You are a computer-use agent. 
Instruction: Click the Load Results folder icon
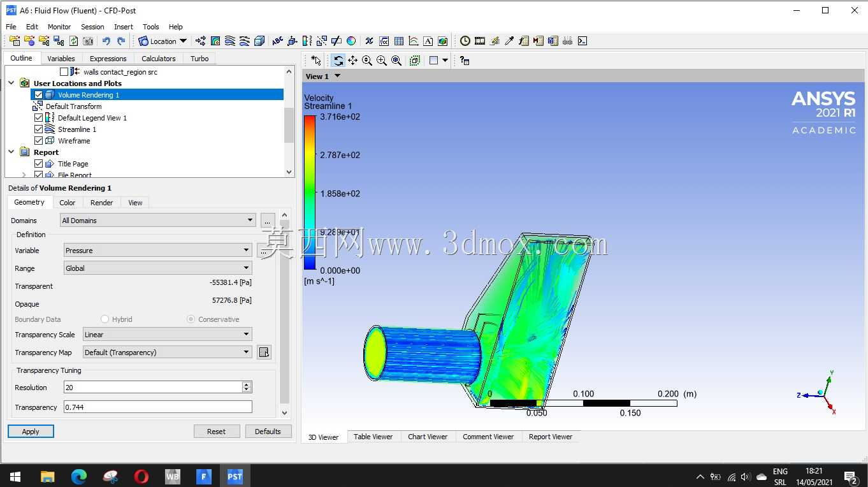tap(15, 41)
